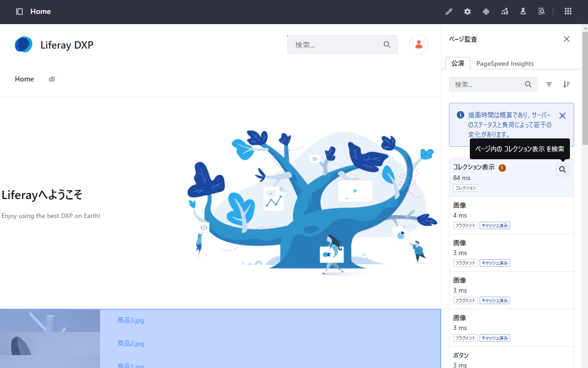Viewport: 588px width, 368px height.
Task: Open the user avatar menu
Action: click(419, 44)
